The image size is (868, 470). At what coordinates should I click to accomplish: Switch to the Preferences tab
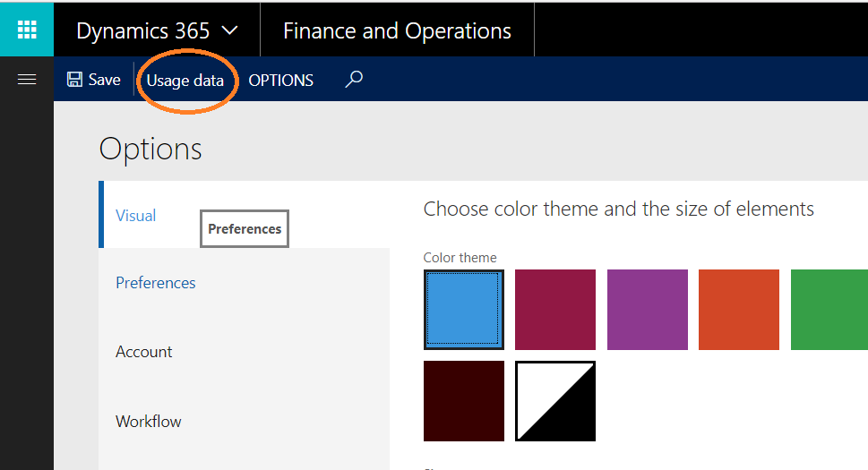point(156,283)
